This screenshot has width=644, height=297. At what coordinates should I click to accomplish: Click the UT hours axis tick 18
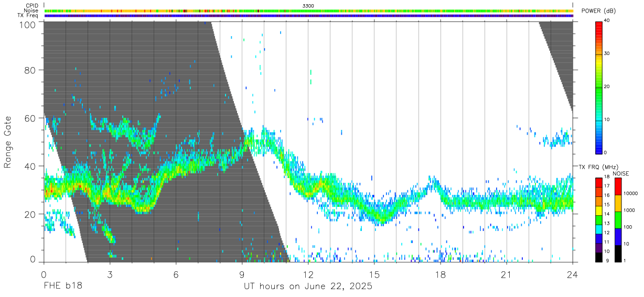point(441,274)
